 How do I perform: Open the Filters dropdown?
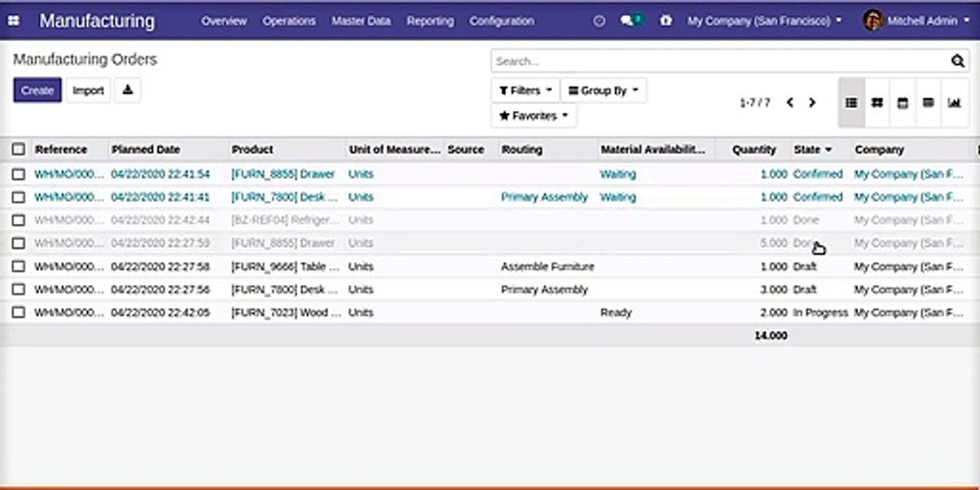(x=525, y=91)
